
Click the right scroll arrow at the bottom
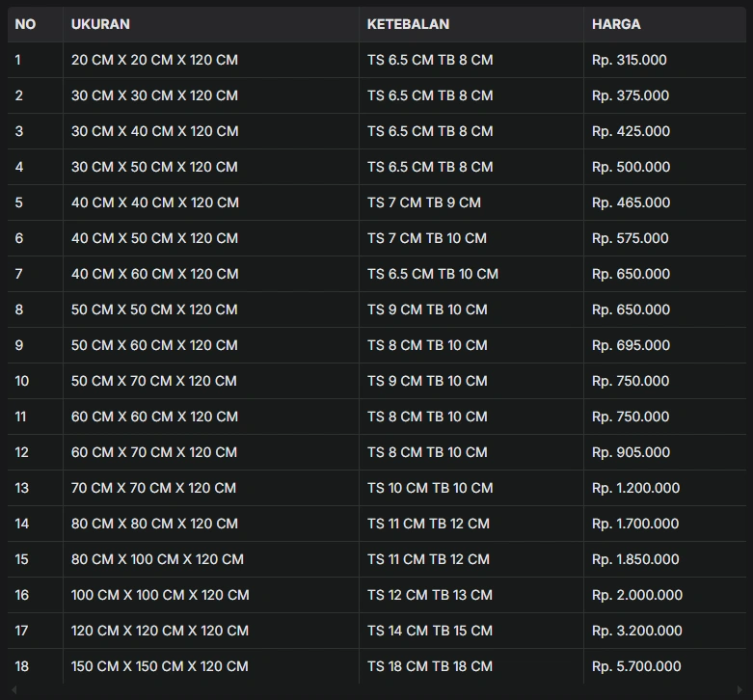pos(740,690)
